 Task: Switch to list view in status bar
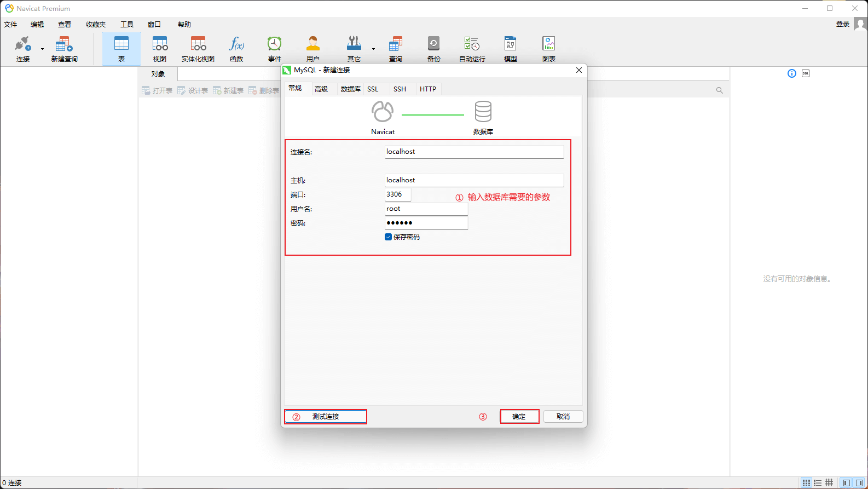pos(818,483)
